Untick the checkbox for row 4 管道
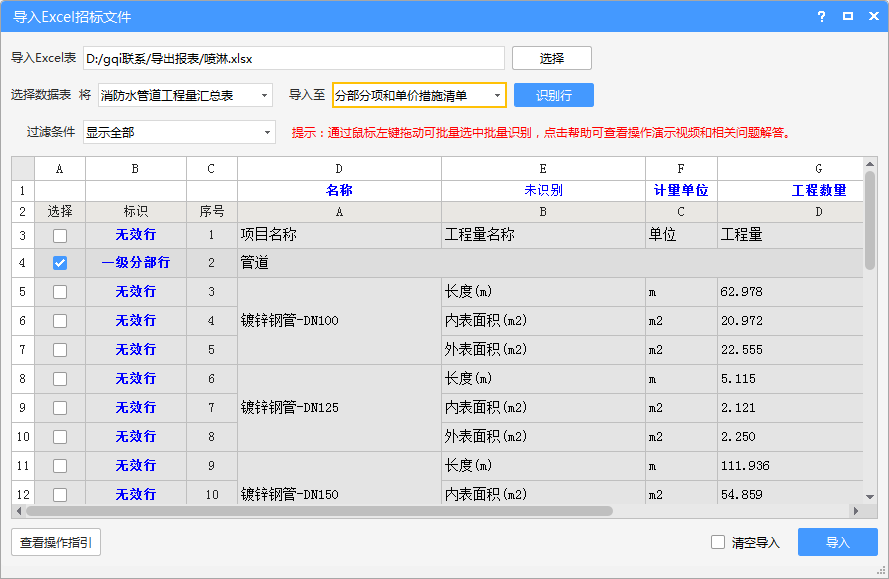 point(60,263)
